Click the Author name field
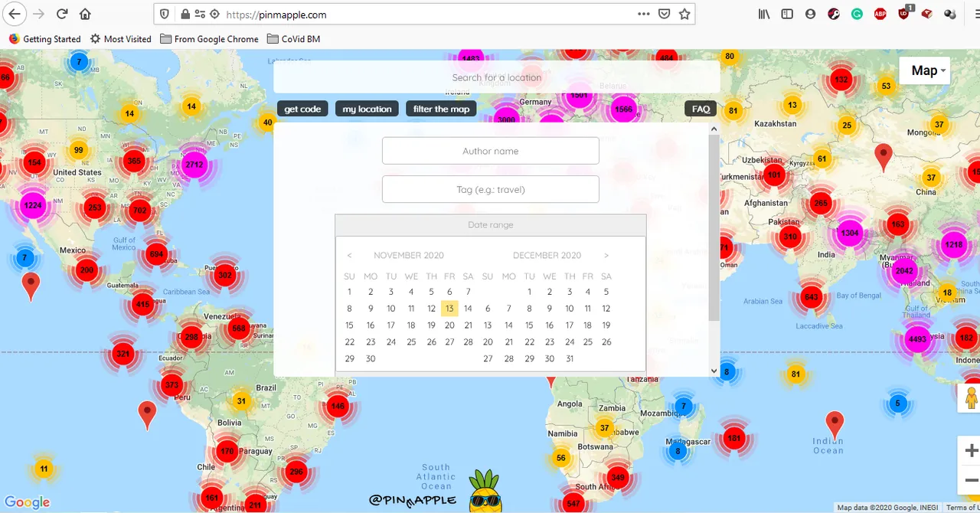 pyautogui.click(x=491, y=151)
